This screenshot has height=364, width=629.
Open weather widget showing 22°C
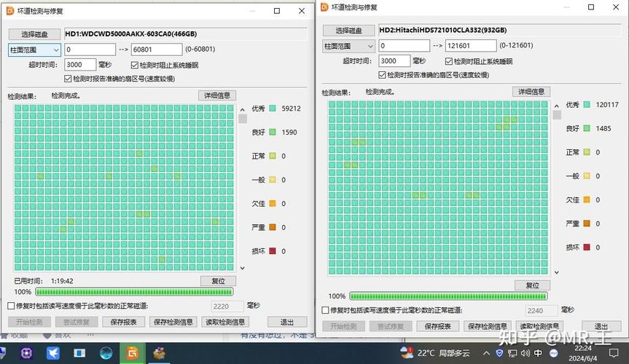[435, 353]
